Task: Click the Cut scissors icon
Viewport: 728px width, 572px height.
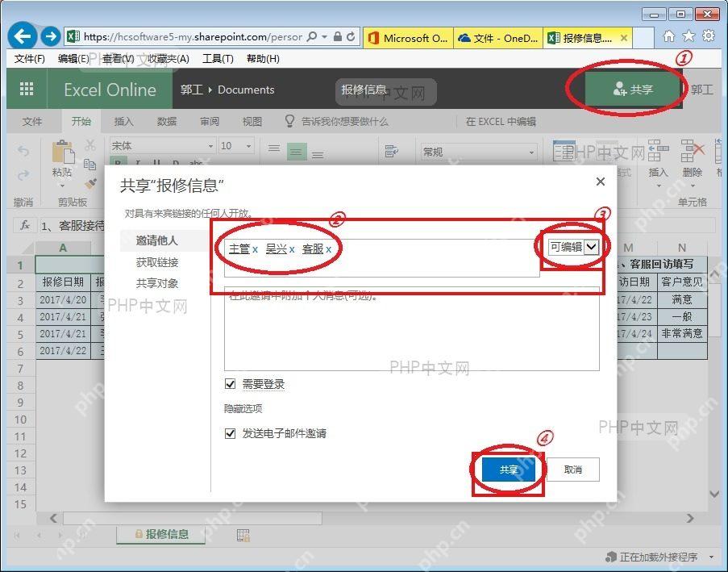Action: pyautogui.click(x=90, y=144)
